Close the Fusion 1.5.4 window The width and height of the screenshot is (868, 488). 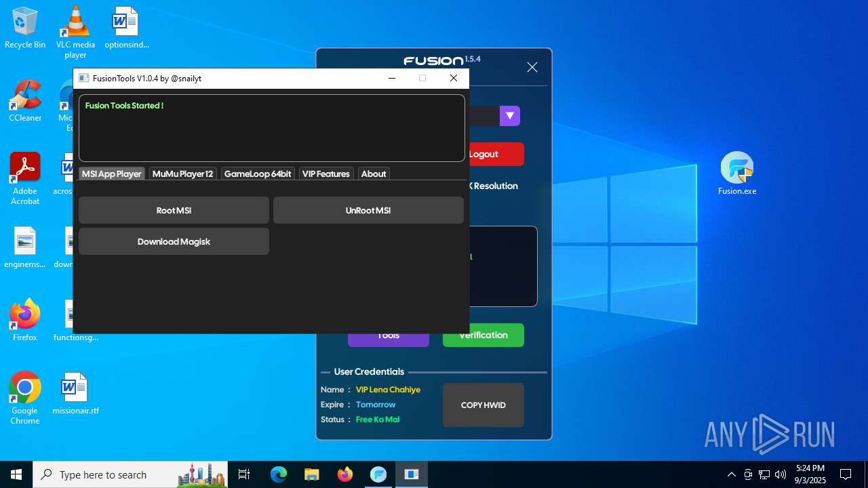pos(532,67)
